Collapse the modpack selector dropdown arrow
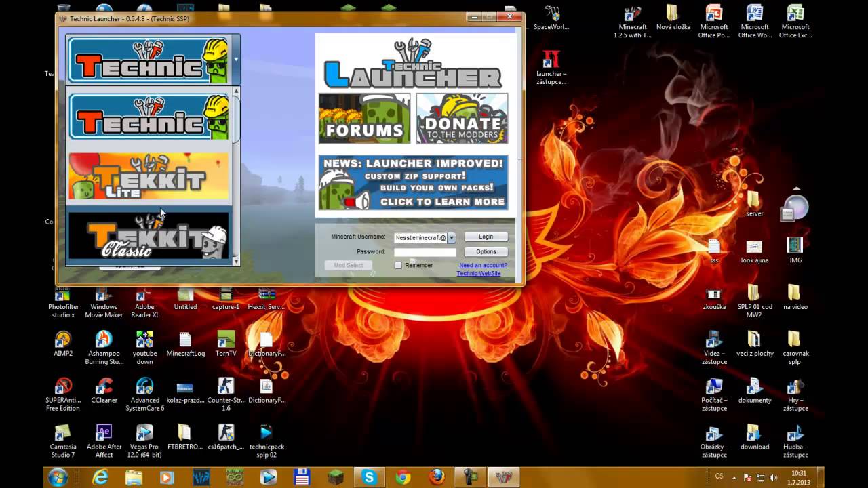This screenshot has width=868, height=488. (x=236, y=60)
